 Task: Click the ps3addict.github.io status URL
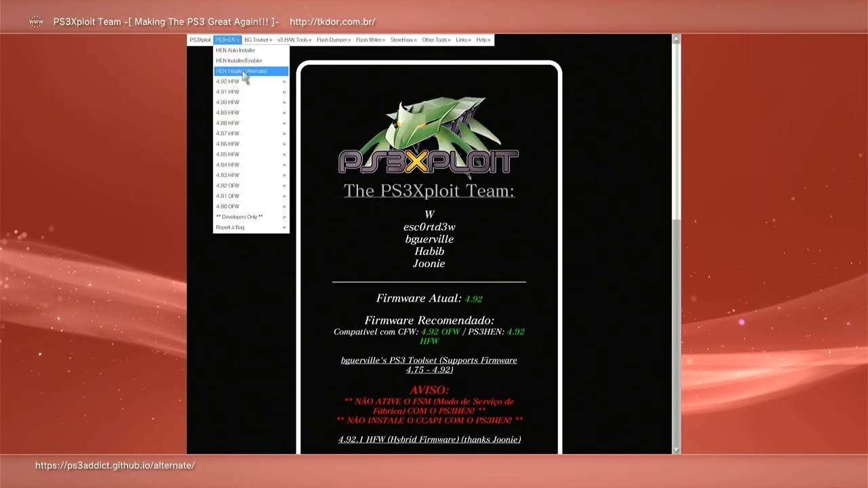coord(115,466)
